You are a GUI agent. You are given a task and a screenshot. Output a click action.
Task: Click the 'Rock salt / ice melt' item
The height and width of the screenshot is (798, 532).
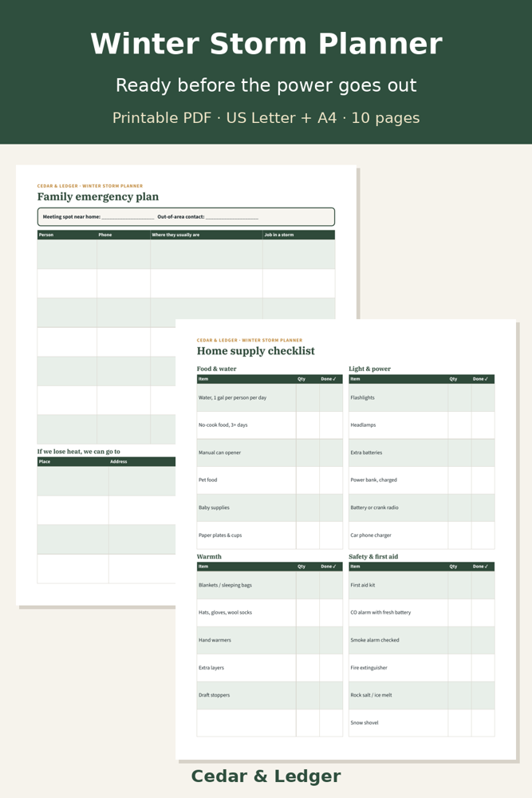[x=371, y=695]
